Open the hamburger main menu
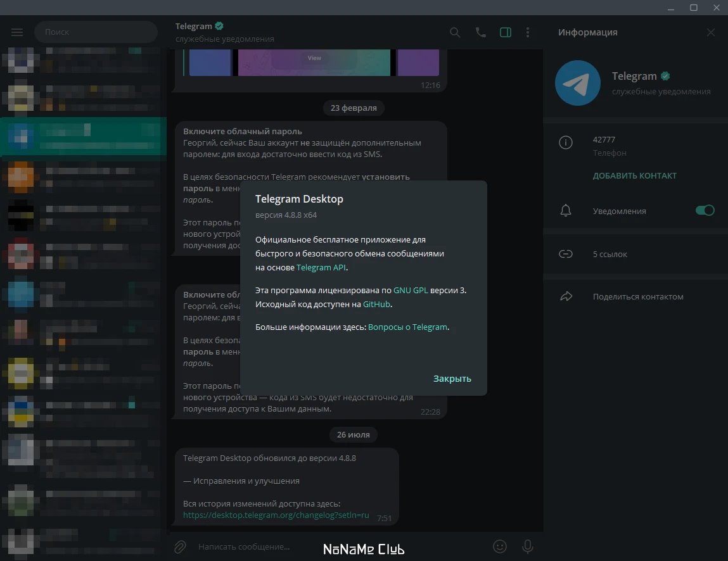The height and width of the screenshot is (561, 728). pos(17,32)
